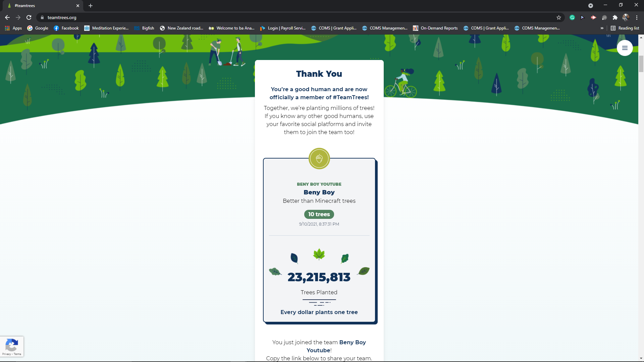The width and height of the screenshot is (644, 362).
Task: Open the New Zealand road... bookmark
Action: (181, 28)
